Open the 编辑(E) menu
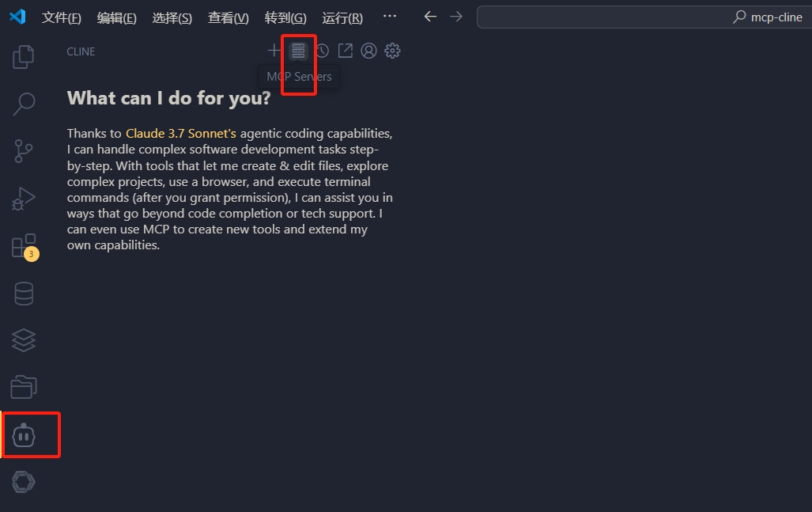Screen dimensions: 812x512 coord(116,17)
